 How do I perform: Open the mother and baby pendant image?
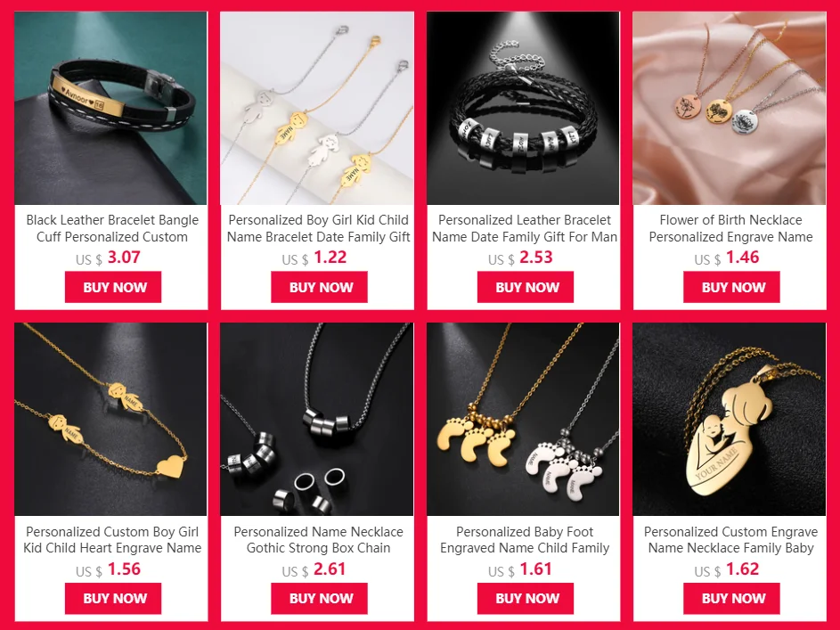point(730,419)
